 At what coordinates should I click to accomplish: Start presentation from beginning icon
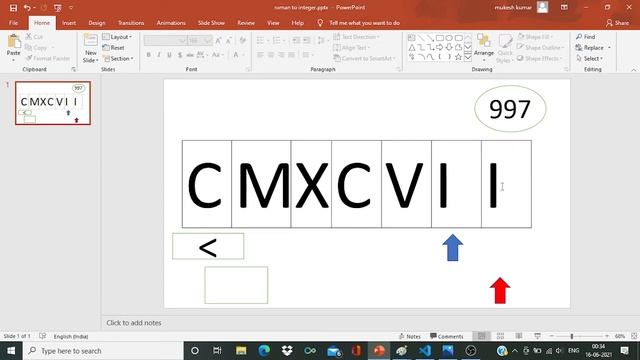[x=58, y=7]
